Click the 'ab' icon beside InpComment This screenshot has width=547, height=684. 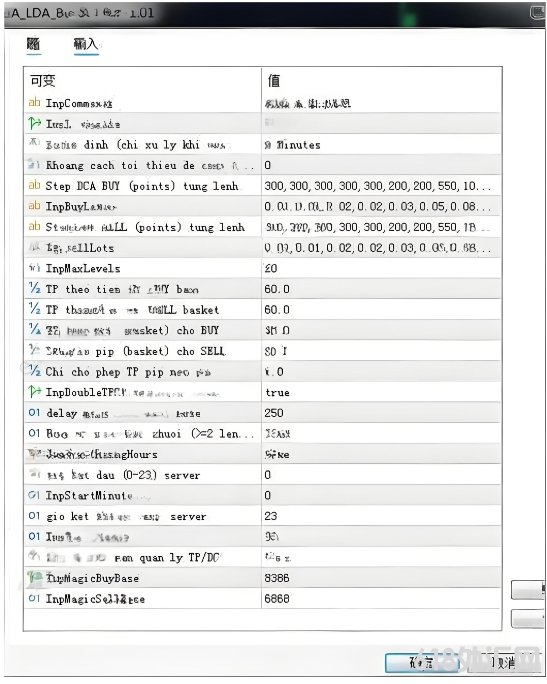(34, 103)
